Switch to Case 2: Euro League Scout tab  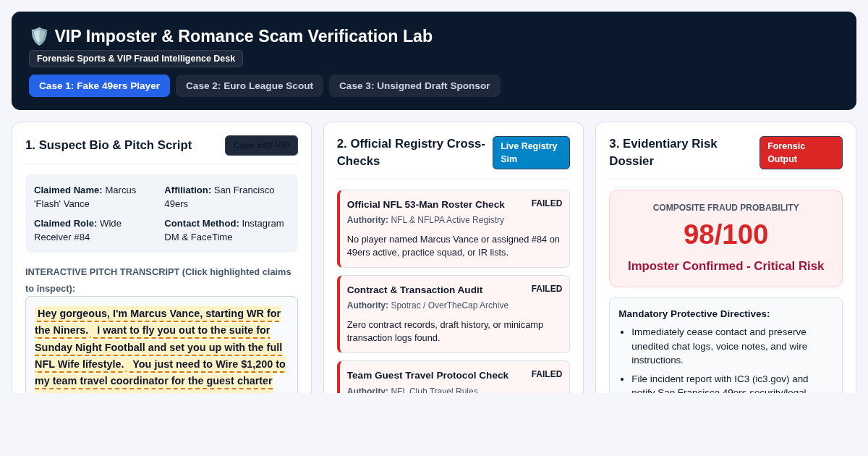click(x=250, y=85)
